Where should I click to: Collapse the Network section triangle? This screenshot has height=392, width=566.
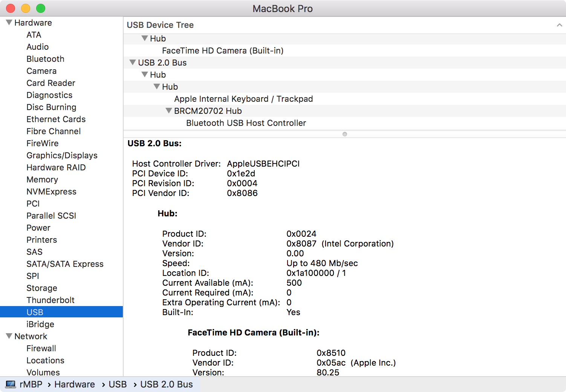click(x=9, y=336)
